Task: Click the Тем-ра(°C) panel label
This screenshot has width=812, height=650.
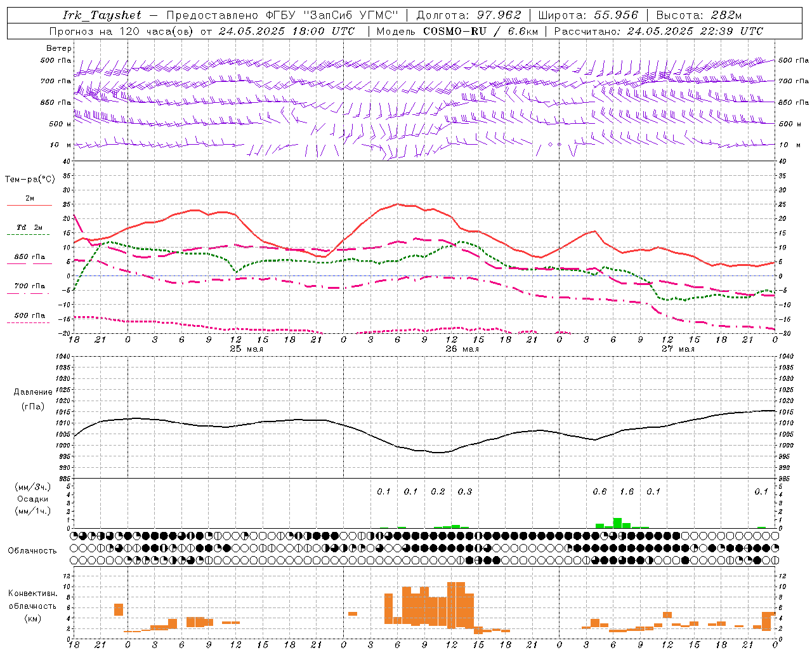Action: 30,180
